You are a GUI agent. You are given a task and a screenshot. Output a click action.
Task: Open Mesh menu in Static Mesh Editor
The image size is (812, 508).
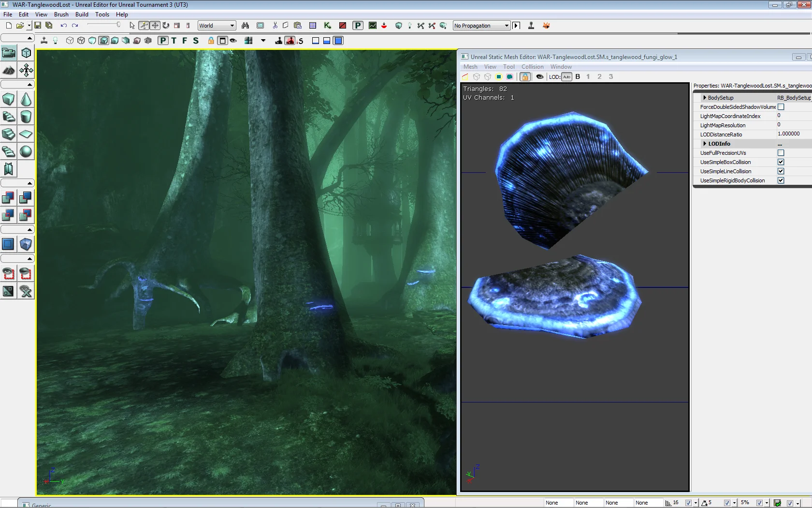(470, 67)
